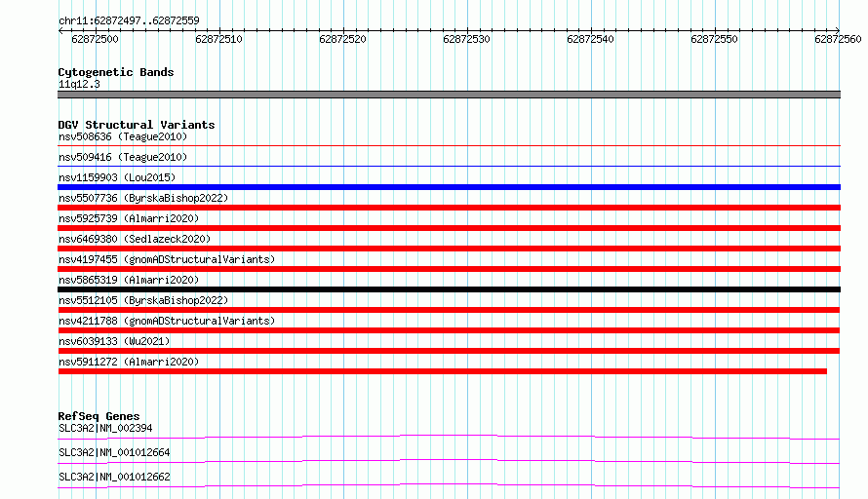The height and width of the screenshot is (499, 868).
Task: Select transcript label SLC3A2|NM_001012662
Action: click(x=114, y=477)
